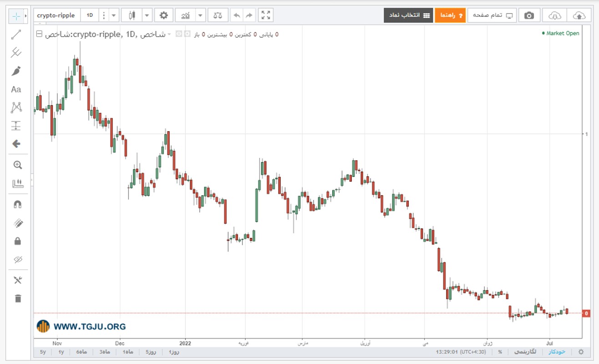Image resolution: width=599 pixels, height=364 pixels.
Task: Select the crosshair cursor tool
Action: click(x=16, y=16)
